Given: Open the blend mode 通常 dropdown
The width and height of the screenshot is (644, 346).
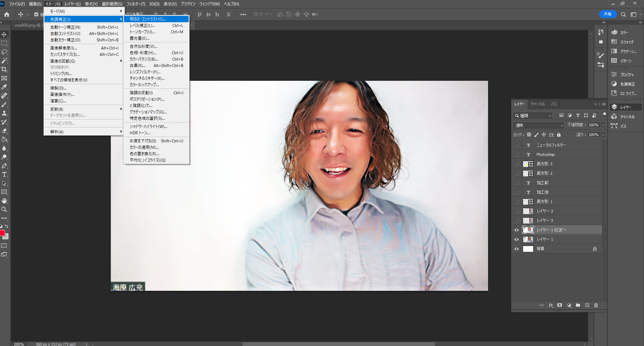Looking at the screenshot, I should [539, 125].
